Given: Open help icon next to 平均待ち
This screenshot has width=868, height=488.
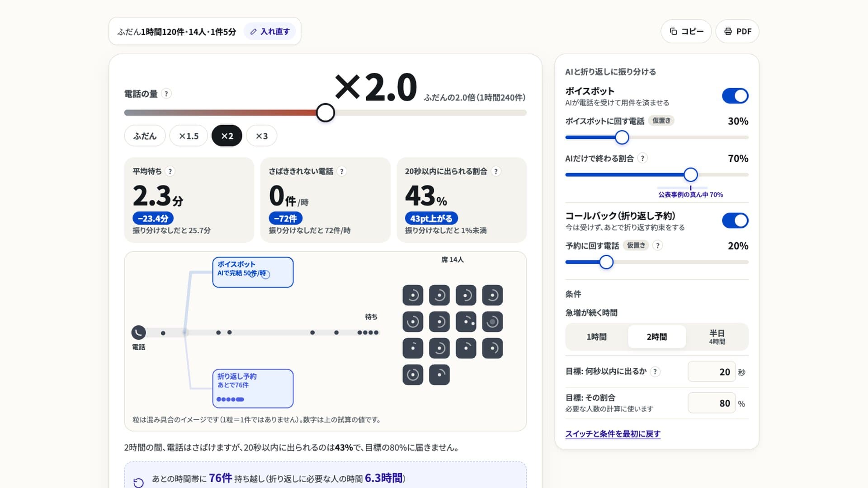Looking at the screenshot, I should [x=170, y=171].
